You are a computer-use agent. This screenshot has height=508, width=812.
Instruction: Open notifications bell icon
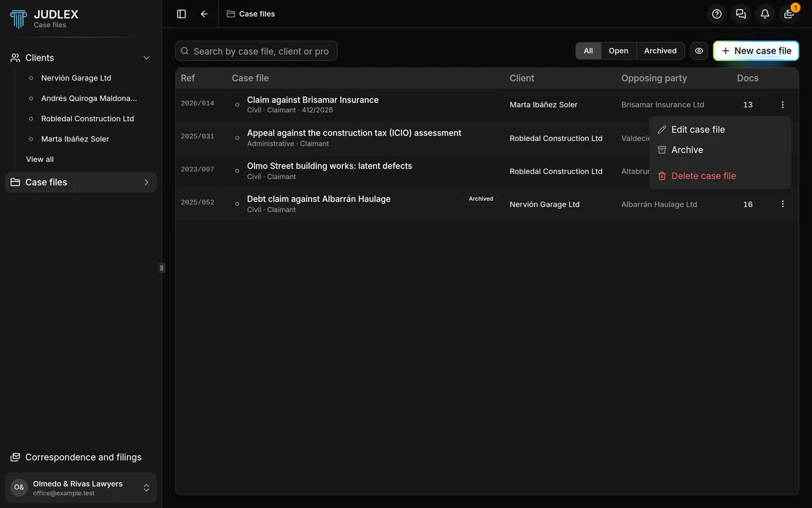[x=765, y=14]
